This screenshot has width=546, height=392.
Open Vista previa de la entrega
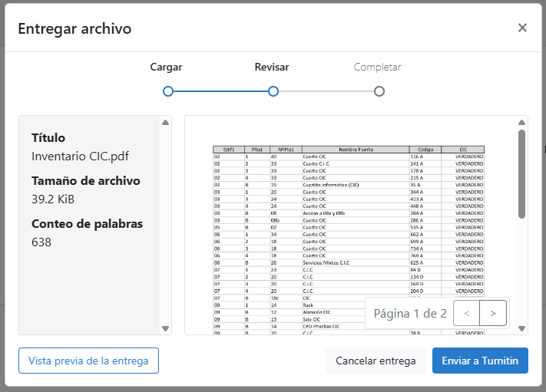click(88, 361)
